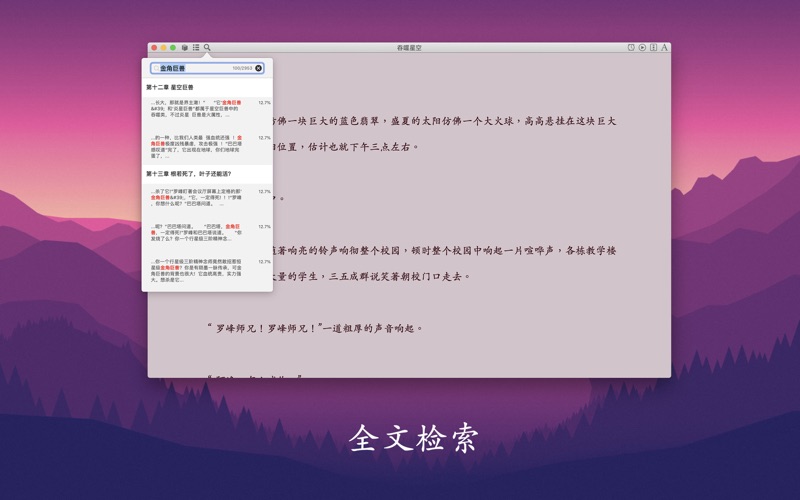The height and width of the screenshot is (500, 800).
Task: Select chapter heading 第十三章 根若死了，叶子还能活?
Action: point(189,174)
